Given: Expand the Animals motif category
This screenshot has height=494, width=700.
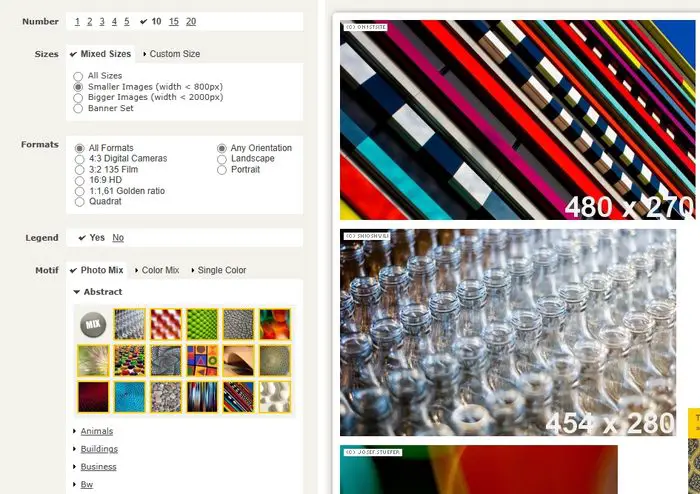Looking at the screenshot, I should [96, 431].
